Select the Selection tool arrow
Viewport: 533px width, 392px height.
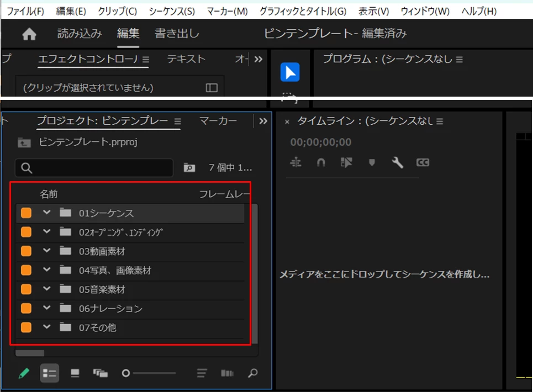tap(290, 72)
